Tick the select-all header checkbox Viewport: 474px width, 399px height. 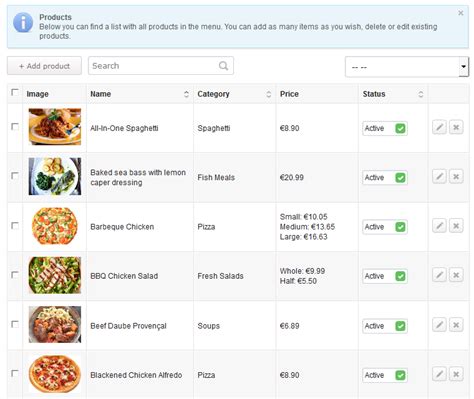(x=15, y=92)
